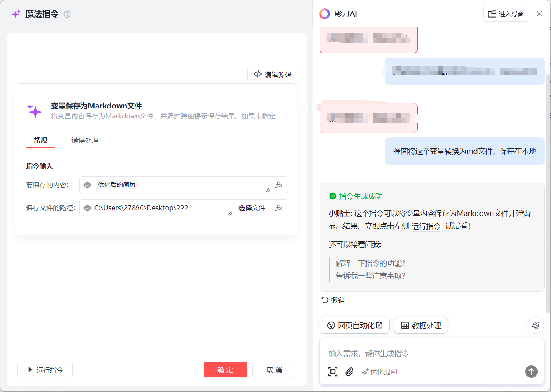
Task: Click the chat panel vertical scrollbar
Action: tap(548, 193)
